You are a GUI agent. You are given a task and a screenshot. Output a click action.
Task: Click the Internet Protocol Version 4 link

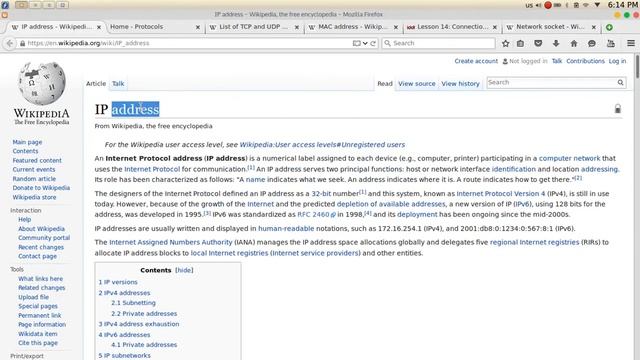pyautogui.click(x=501, y=193)
